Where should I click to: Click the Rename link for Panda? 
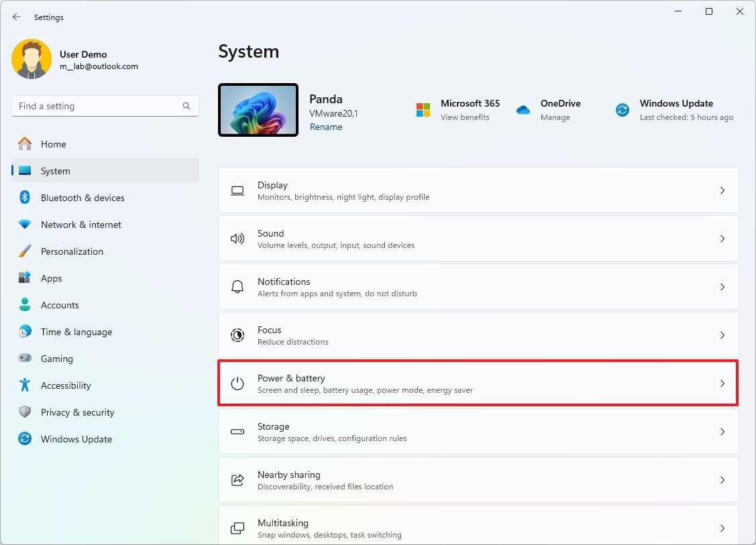(x=326, y=127)
